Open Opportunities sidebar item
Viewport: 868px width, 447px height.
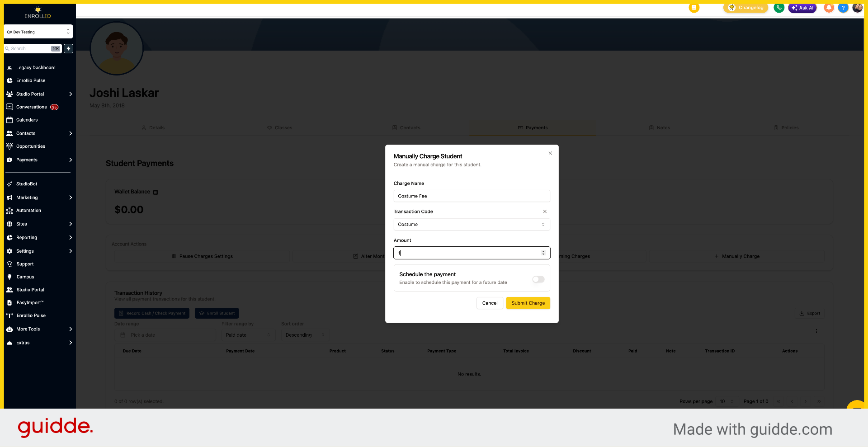click(31, 146)
